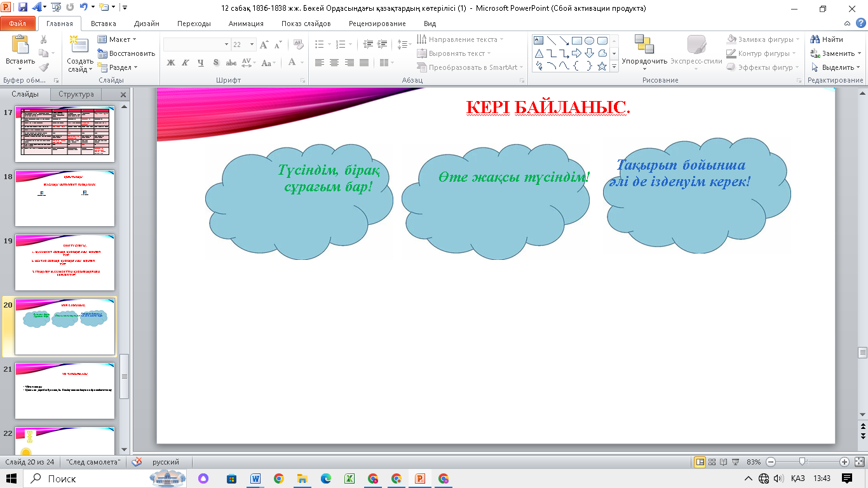Open the font size dropdown
Image resolution: width=868 pixels, height=488 pixels.
(x=252, y=44)
